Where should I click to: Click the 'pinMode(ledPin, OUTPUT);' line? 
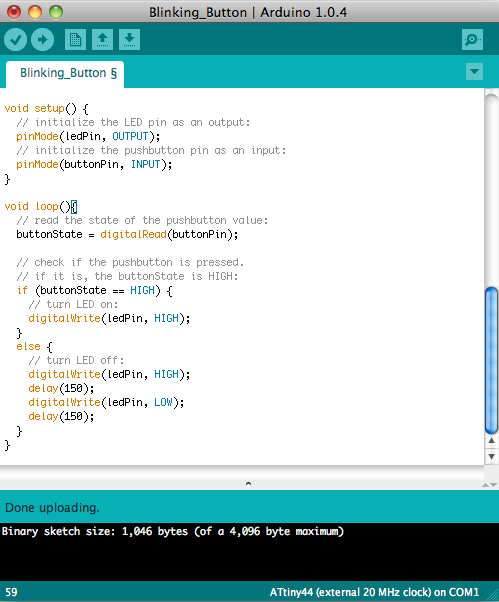coord(88,137)
